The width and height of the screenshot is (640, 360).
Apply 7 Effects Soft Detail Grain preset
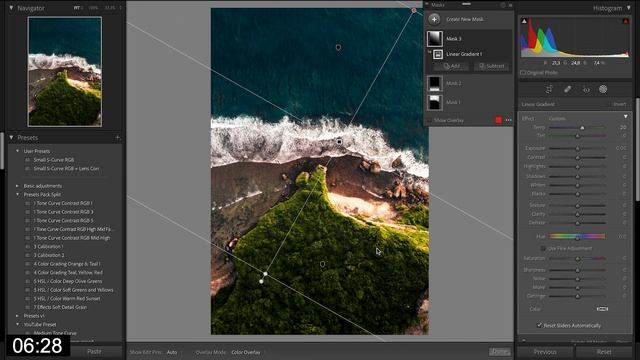coord(60,307)
